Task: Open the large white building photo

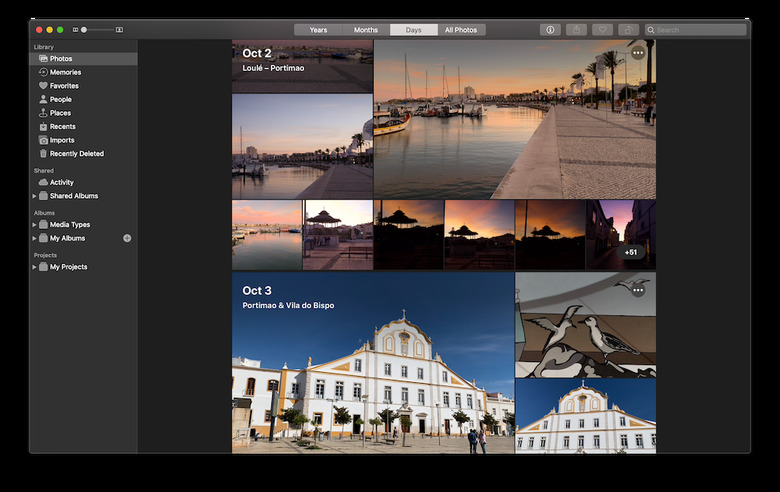Action: tap(373, 363)
